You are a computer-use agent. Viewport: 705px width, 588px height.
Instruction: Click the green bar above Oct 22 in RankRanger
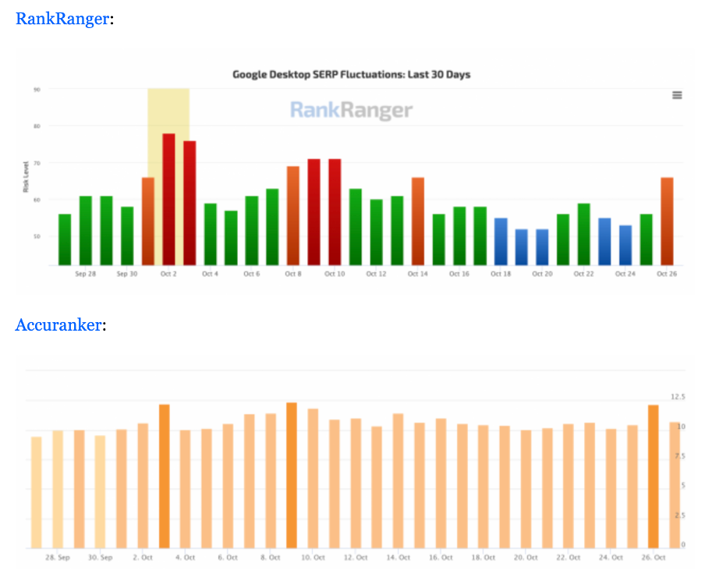click(583, 234)
